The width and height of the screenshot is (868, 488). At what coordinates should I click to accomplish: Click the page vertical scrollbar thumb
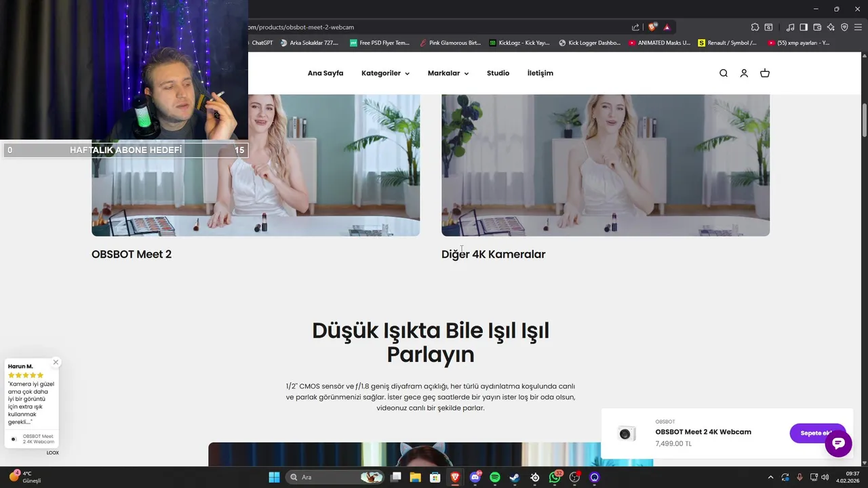(865, 121)
